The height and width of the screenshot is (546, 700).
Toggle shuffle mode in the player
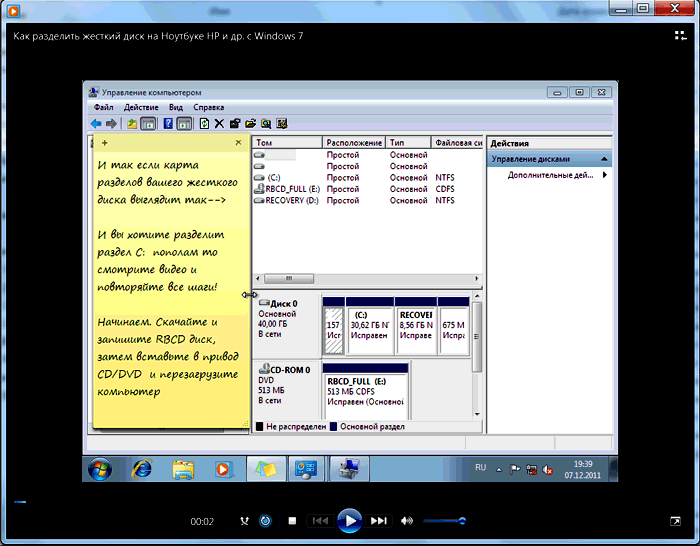tap(245, 521)
